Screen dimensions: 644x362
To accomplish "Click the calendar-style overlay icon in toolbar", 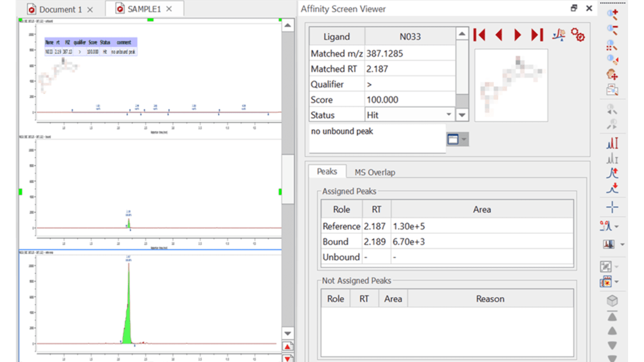I will pos(606,282).
